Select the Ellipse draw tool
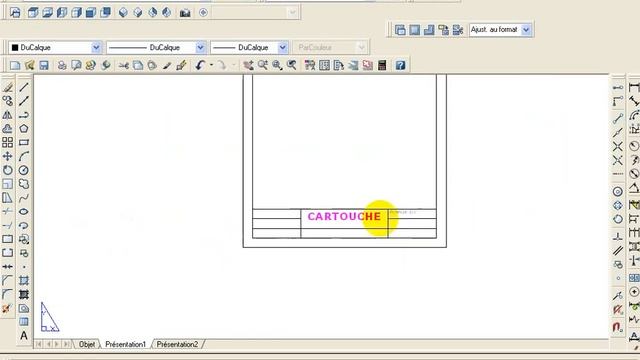The height and width of the screenshot is (360, 640). pos(24,211)
